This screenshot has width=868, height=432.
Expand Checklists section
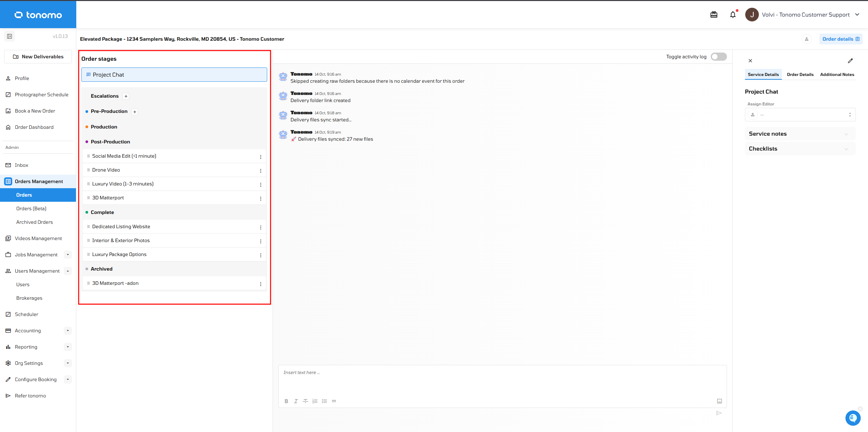tap(800, 149)
